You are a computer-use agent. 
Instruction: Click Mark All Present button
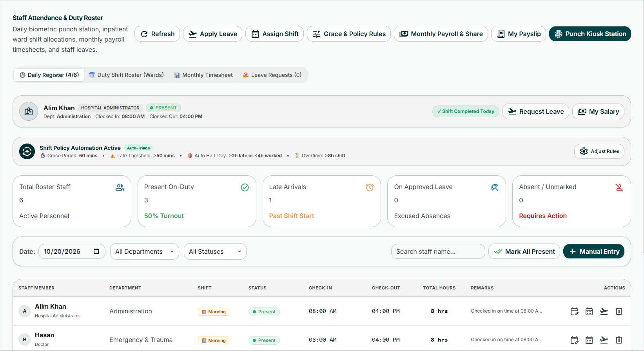point(524,251)
